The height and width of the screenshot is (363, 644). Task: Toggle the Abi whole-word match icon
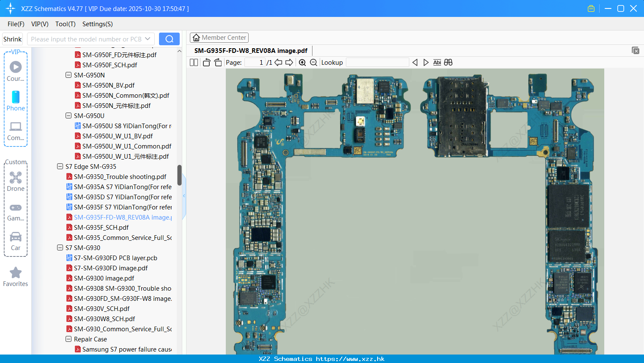click(x=437, y=62)
